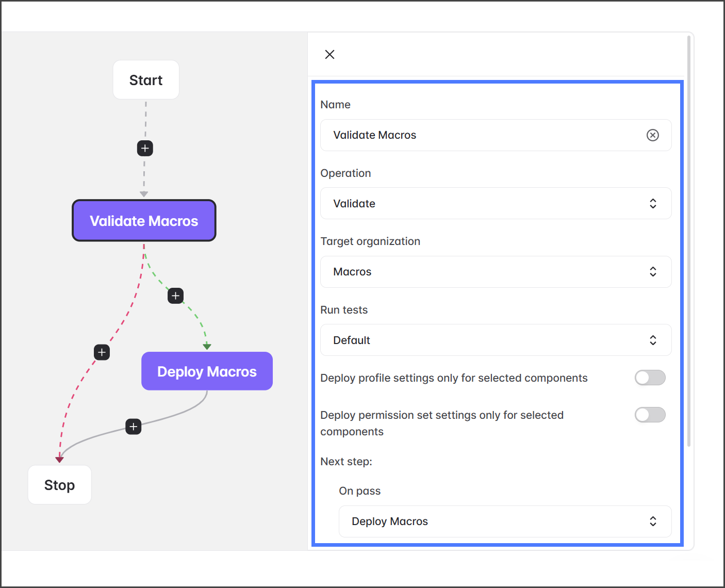Expand the Target organization dropdown
725x588 pixels.
pos(495,272)
